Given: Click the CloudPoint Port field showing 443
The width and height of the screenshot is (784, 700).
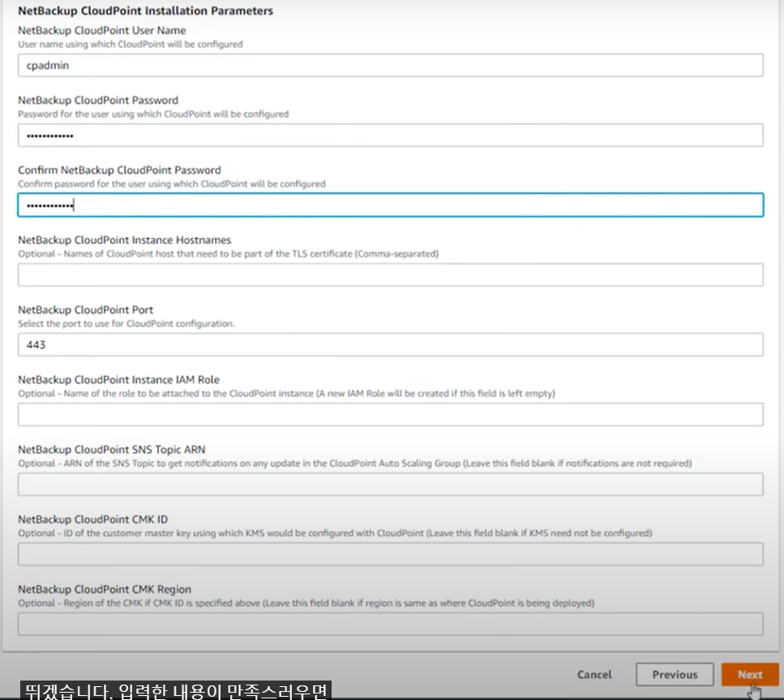Looking at the screenshot, I should pos(391,345).
